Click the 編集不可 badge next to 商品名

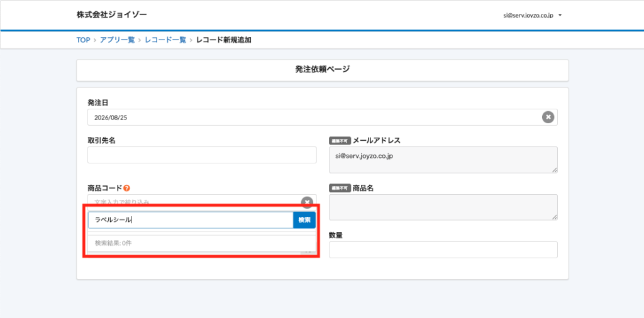(340, 189)
